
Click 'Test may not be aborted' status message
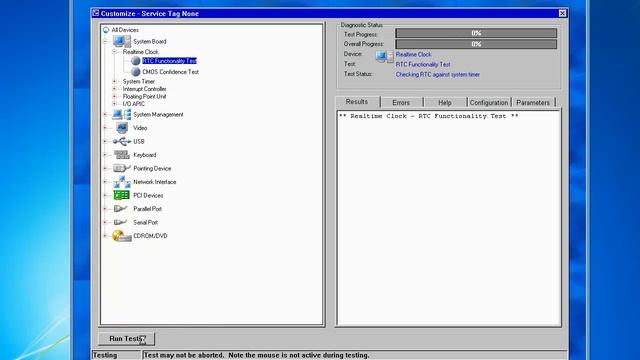pyautogui.click(x=257, y=355)
